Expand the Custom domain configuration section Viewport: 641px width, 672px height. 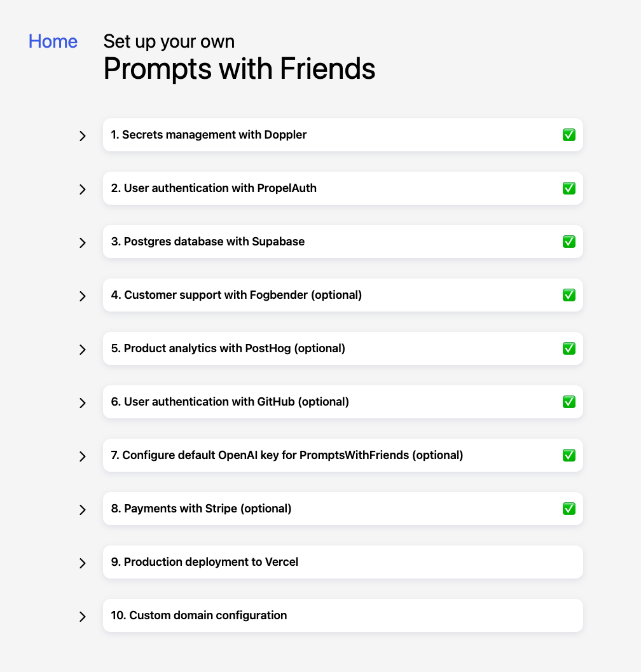coord(82,616)
